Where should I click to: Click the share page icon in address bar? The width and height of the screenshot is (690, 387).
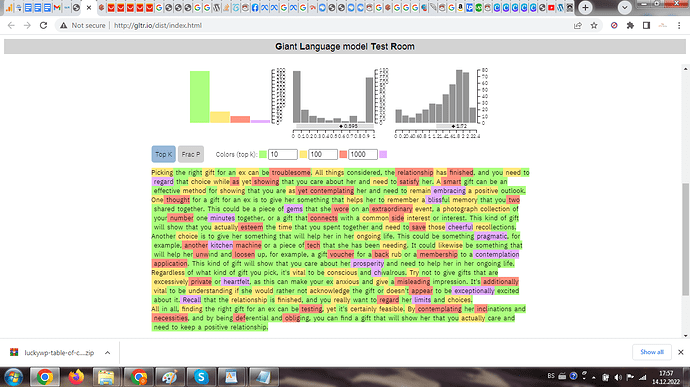(x=578, y=26)
